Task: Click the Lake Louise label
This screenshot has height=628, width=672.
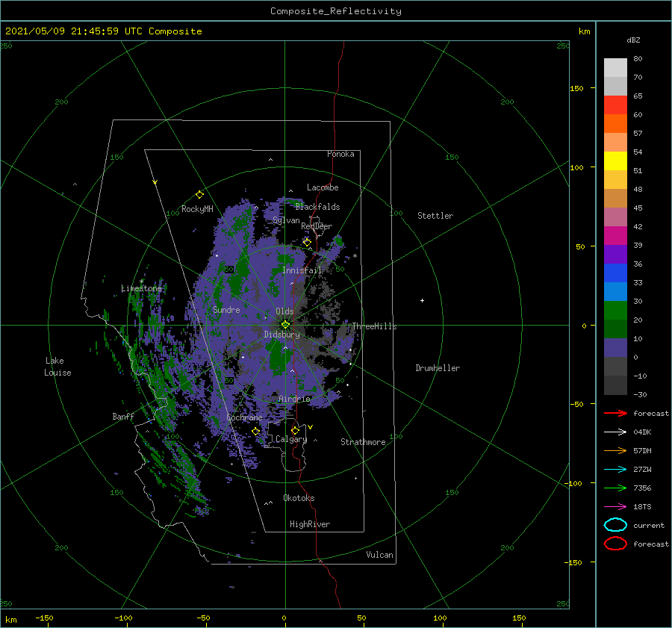Action: [57, 367]
